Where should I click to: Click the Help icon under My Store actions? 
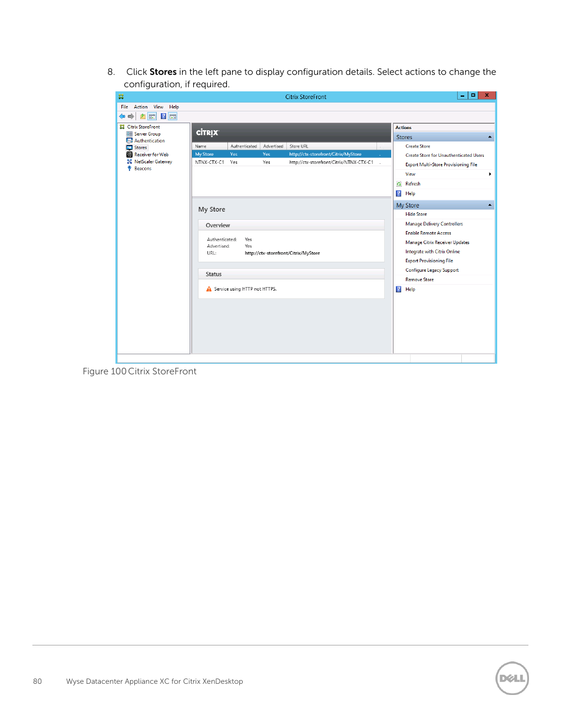(399, 289)
